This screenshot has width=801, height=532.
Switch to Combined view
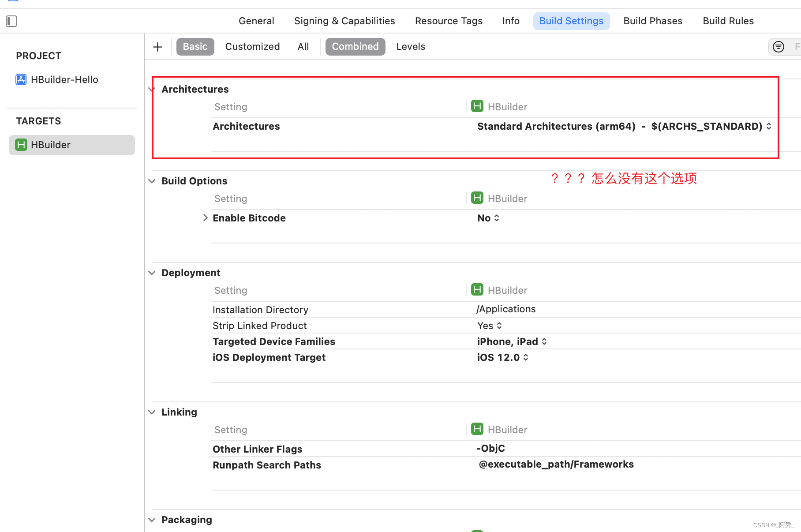tap(355, 47)
